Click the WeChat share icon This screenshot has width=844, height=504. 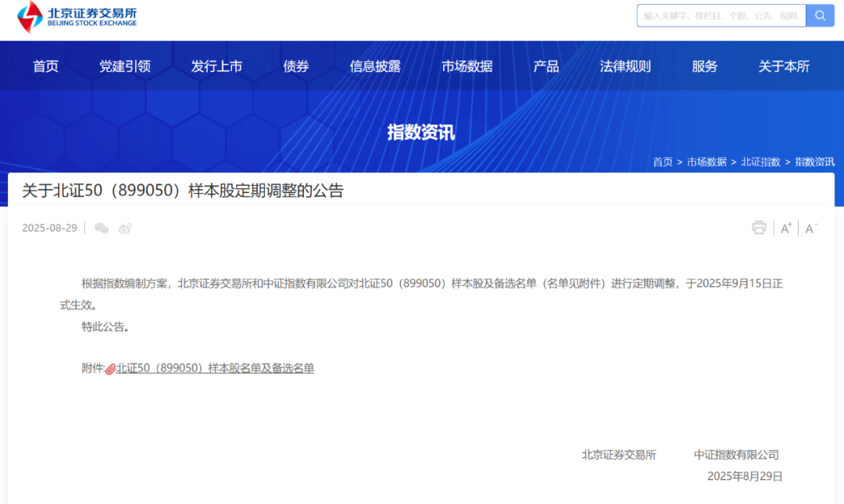[x=102, y=228]
